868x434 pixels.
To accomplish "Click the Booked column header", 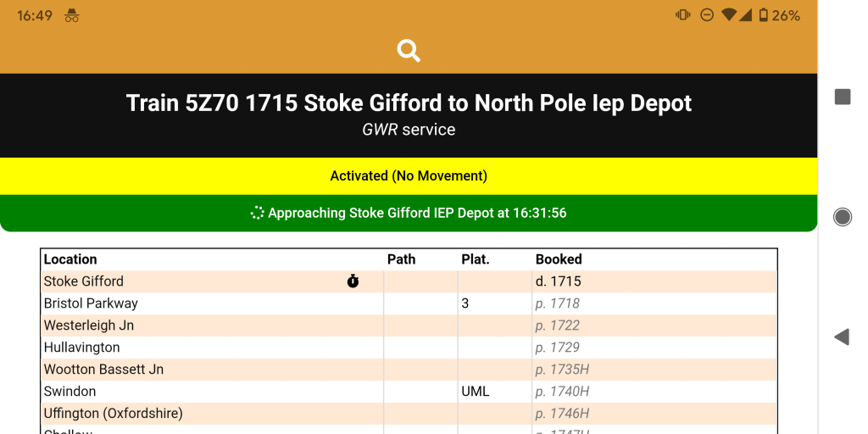I will (x=559, y=259).
